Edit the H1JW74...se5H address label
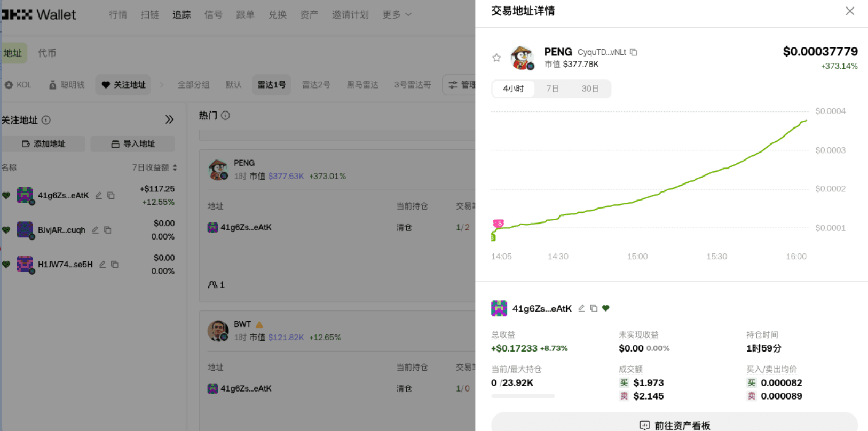 pyautogui.click(x=102, y=265)
